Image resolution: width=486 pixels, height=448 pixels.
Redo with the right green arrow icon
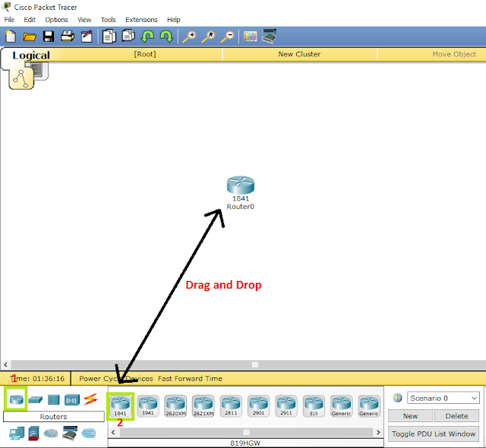pos(167,36)
